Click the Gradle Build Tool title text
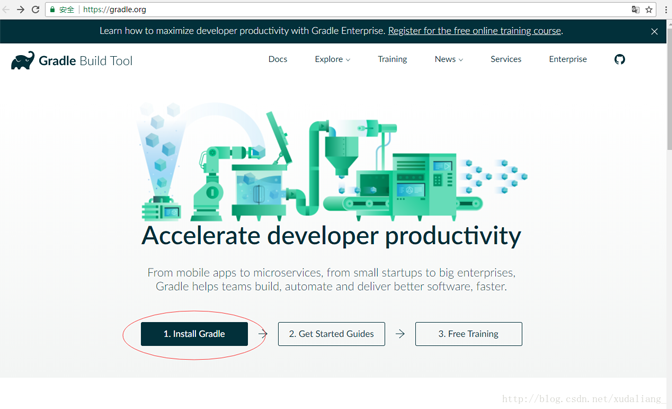The image size is (672, 409). (x=85, y=61)
